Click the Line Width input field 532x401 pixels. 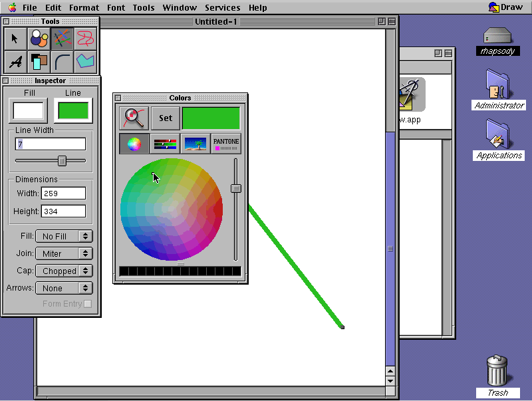(51, 144)
